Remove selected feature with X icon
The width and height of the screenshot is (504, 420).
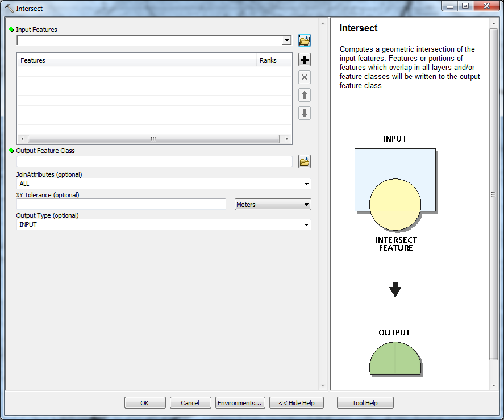tap(305, 78)
